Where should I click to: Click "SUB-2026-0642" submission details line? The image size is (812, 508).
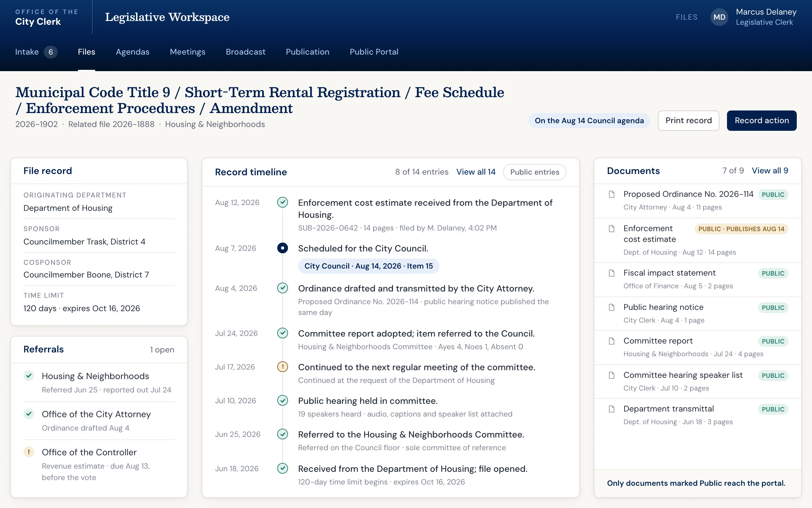(397, 228)
